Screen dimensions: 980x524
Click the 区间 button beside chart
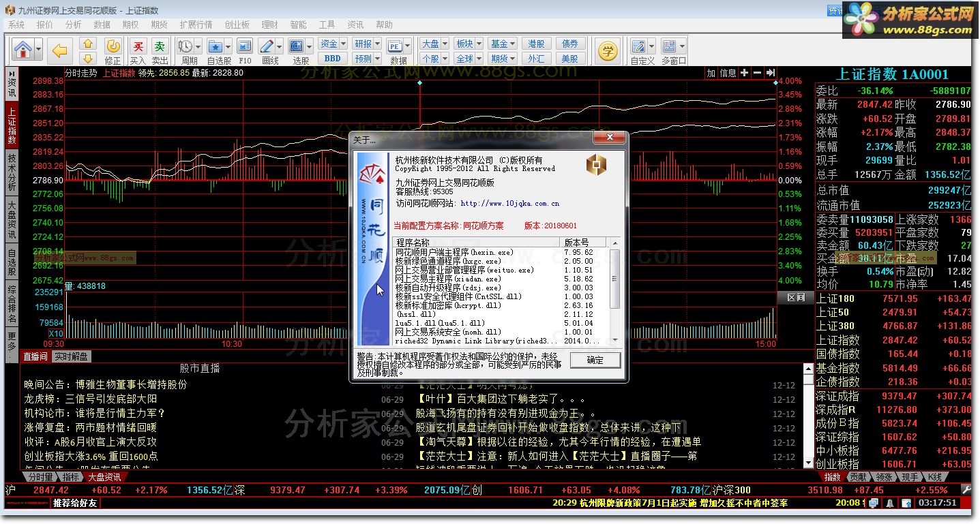796,297
